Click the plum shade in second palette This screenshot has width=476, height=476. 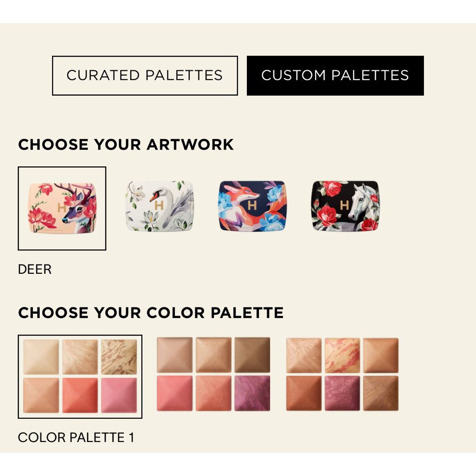(x=252, y=393)
